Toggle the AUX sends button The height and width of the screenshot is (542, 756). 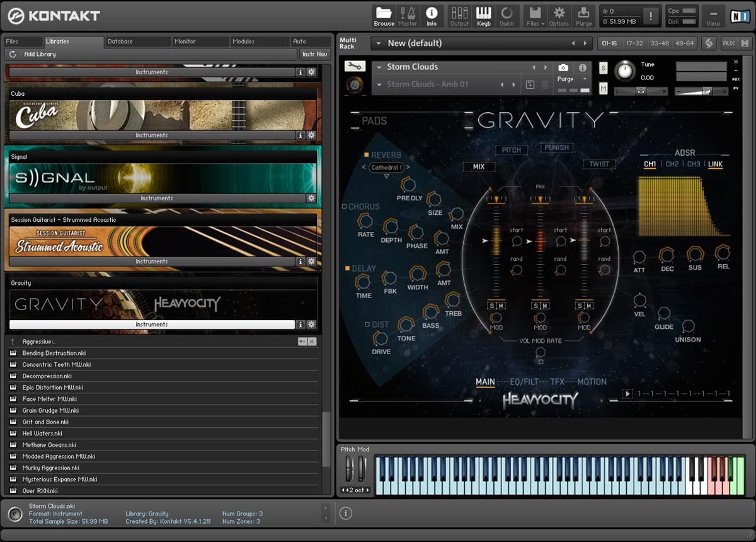click(x=729, y=43)
